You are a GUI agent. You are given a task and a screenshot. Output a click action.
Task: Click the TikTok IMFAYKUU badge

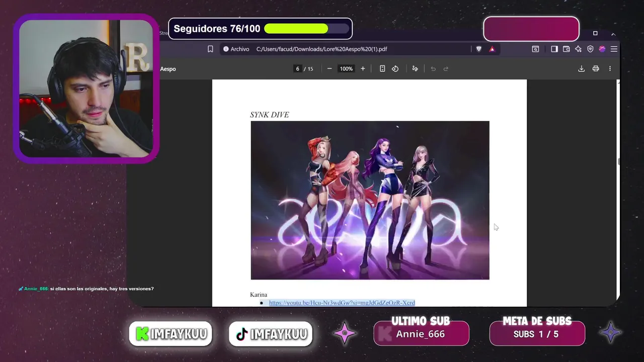click(271, 334)
